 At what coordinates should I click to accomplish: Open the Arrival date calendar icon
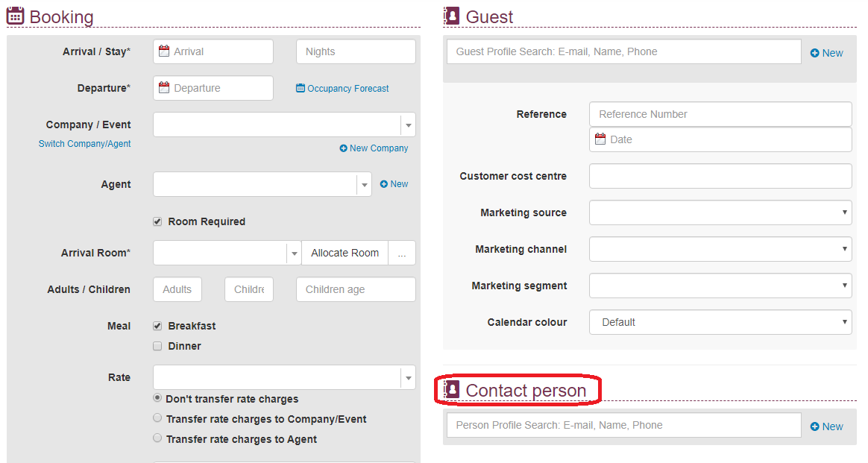point(165,51)
